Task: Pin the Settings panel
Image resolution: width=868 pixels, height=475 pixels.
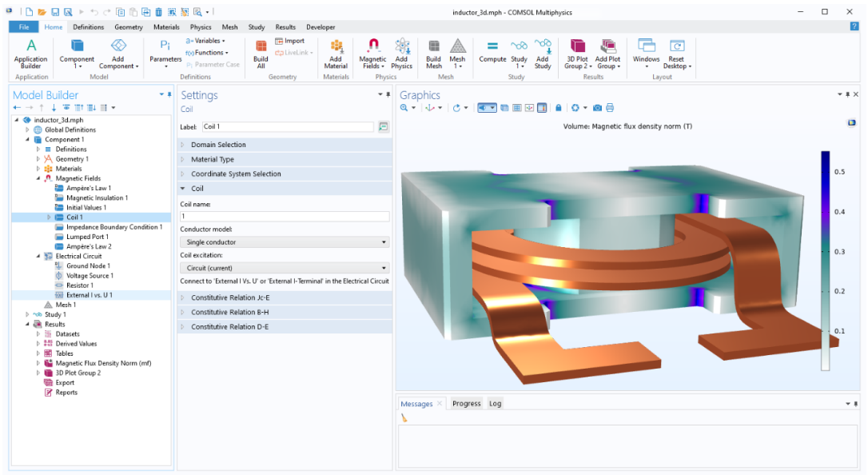Action: [x=388, y=94]
